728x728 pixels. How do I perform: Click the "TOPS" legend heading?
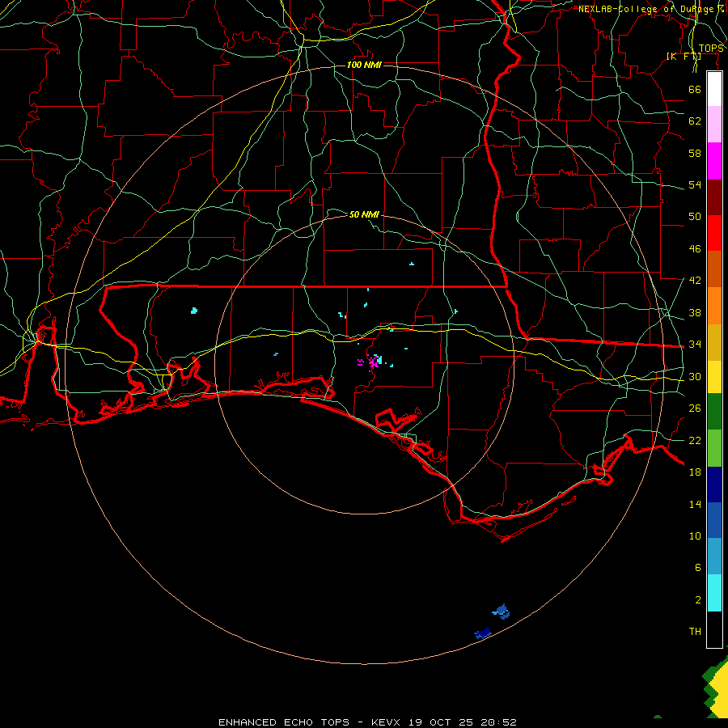[x=711, y=49]
